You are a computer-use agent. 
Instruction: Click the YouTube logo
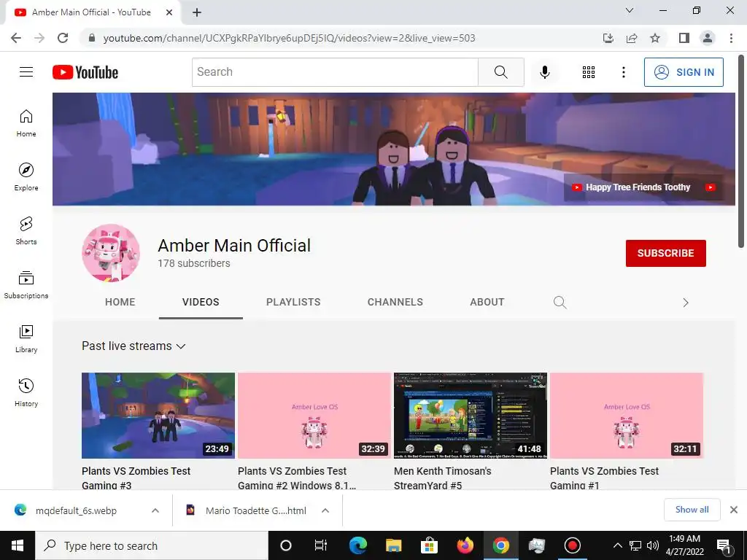tap(85, 72)
